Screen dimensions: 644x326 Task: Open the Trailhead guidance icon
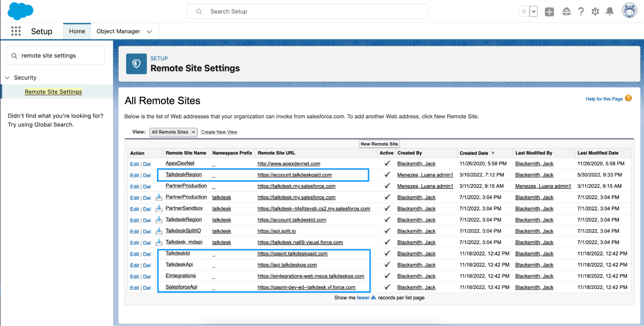(x=566, y=12)
